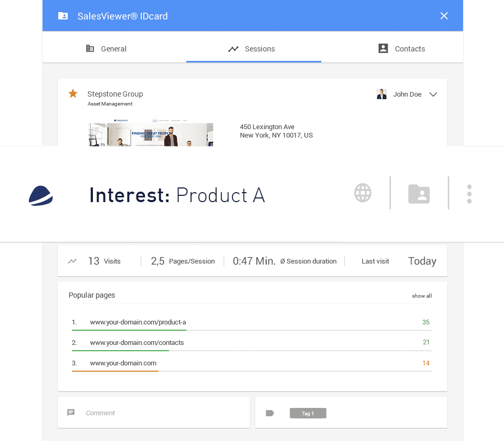Click the visits trend line icon

(x=72, y=261)
